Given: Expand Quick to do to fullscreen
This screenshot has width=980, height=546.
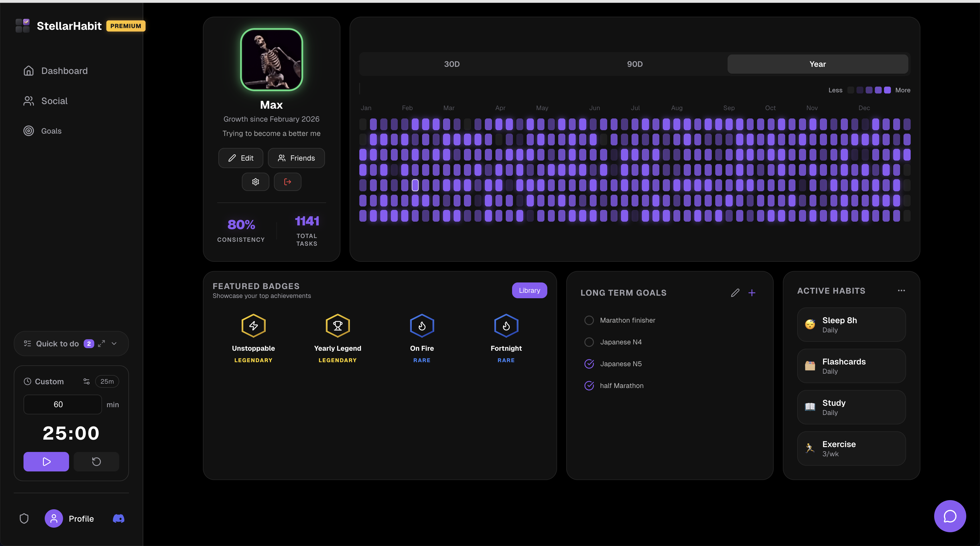Looking at the screenshot, I should click(x=101, y=343).
